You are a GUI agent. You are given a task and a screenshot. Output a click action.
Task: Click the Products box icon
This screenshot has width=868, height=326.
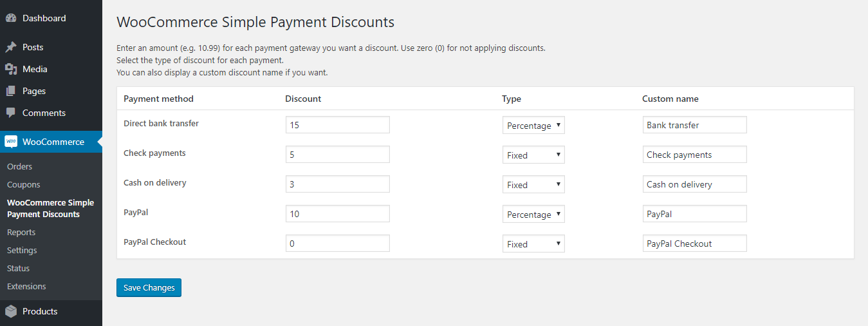11,311
